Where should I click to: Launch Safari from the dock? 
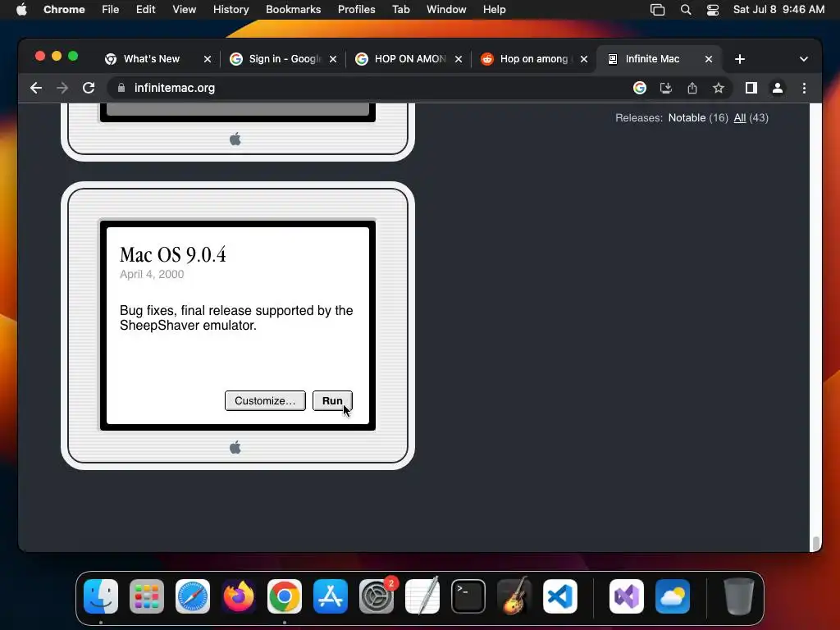pos(193,596)
